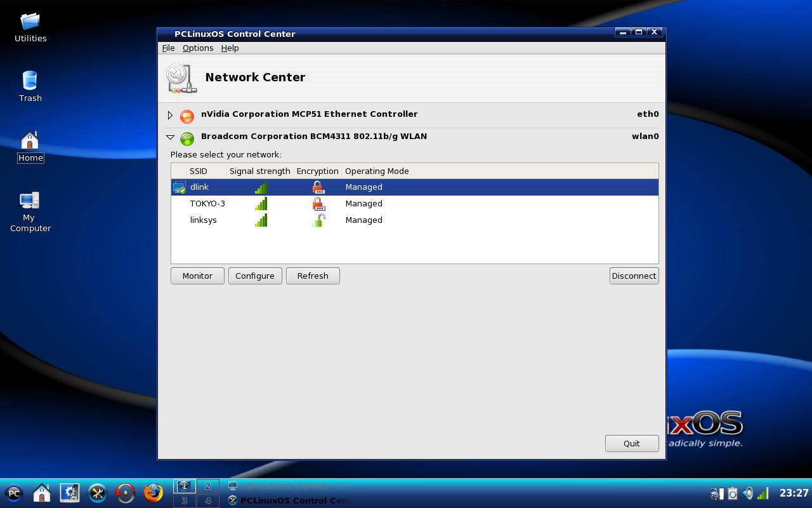812x508 pixels.
Task: Open the File menu
Action: 168,48
